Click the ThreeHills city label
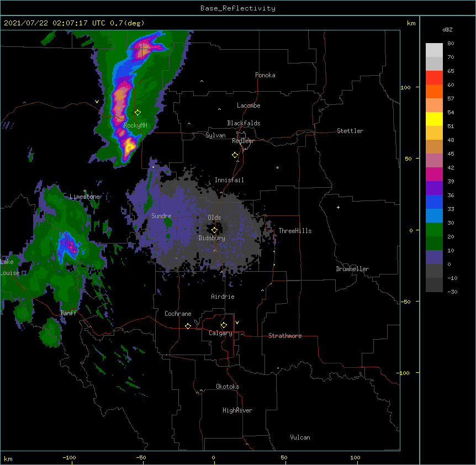 (x=295, y=231)
